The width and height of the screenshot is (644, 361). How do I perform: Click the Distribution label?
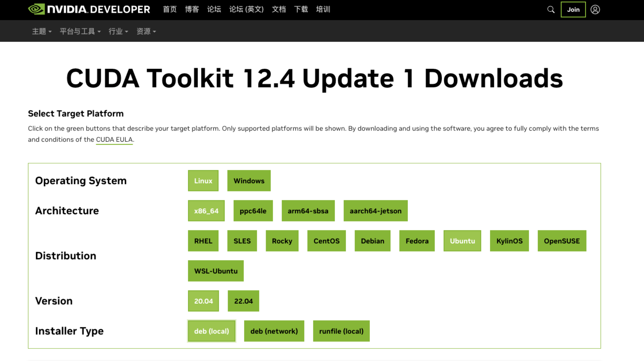coord(66,256)
